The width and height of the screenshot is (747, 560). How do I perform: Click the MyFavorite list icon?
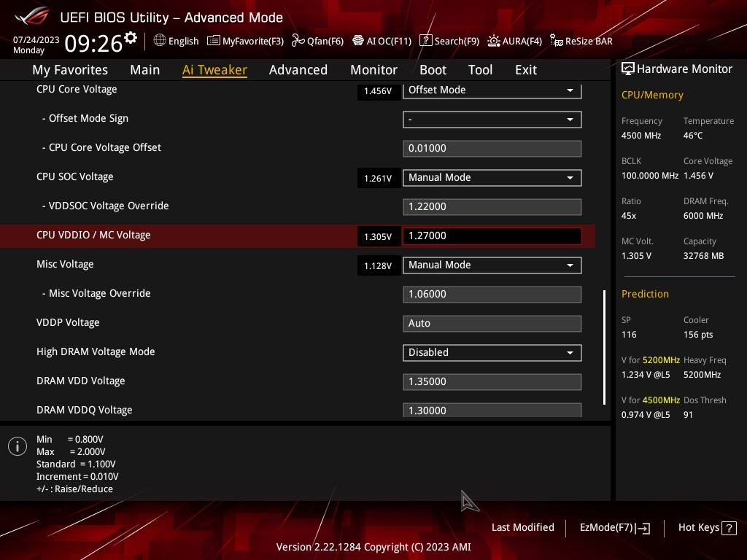[x=214, y=41]
